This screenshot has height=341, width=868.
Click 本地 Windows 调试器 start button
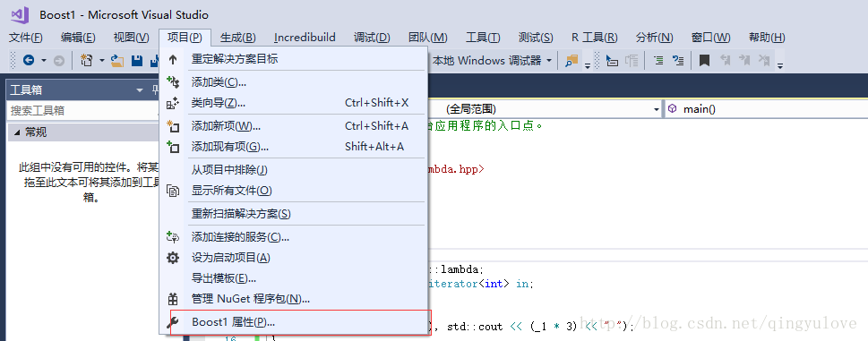[486, 60]
